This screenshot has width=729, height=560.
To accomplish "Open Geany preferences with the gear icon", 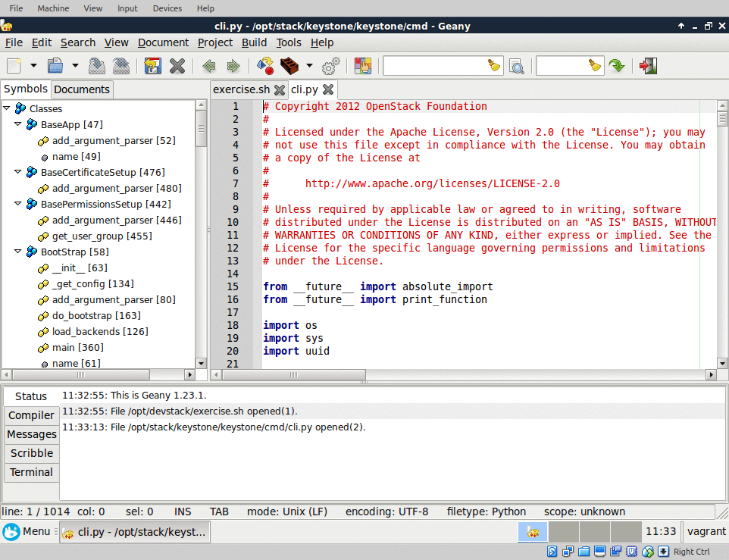I will [x=329, y=66].
